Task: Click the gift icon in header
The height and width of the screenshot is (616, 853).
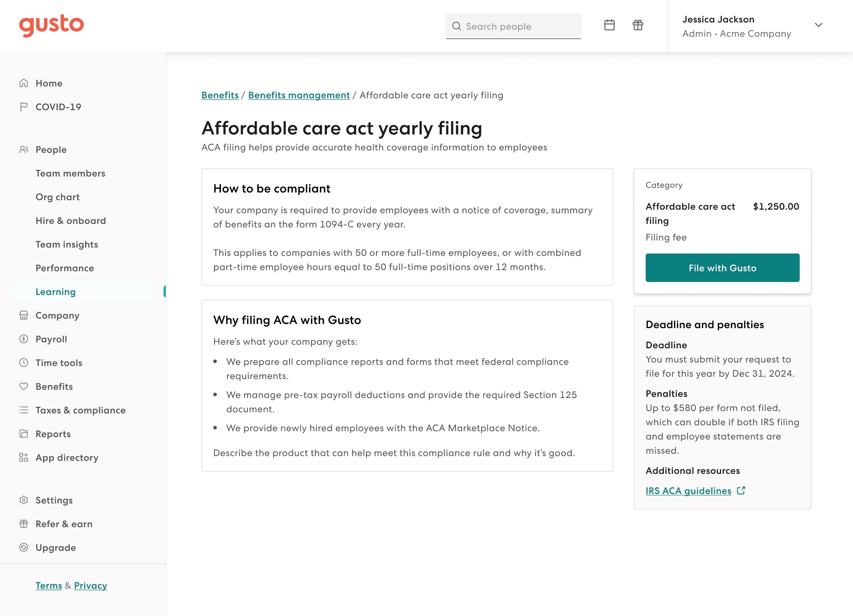Action: [638, 25]
